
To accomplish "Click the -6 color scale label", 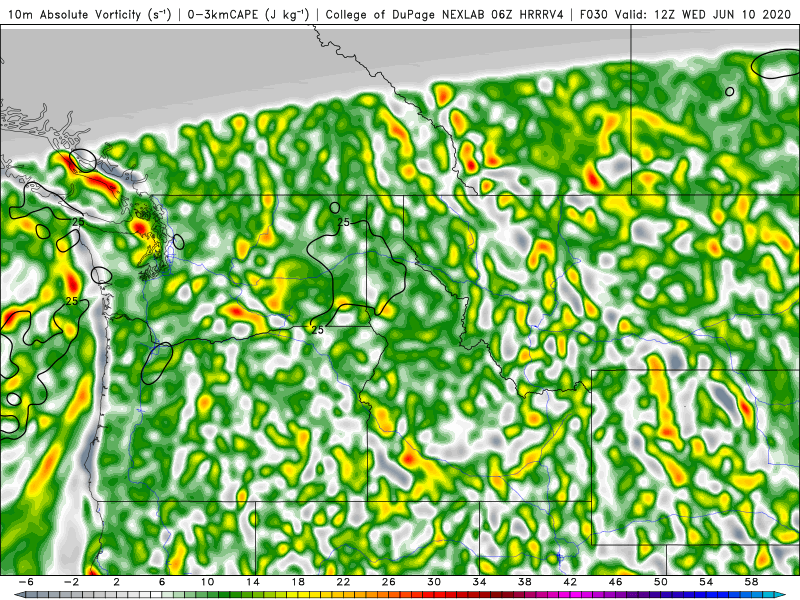I will (26, 582).
